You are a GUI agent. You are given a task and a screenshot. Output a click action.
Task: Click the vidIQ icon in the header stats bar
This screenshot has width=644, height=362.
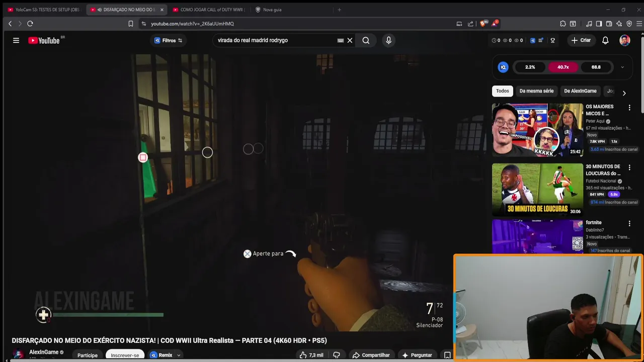[x=533, y=40]
